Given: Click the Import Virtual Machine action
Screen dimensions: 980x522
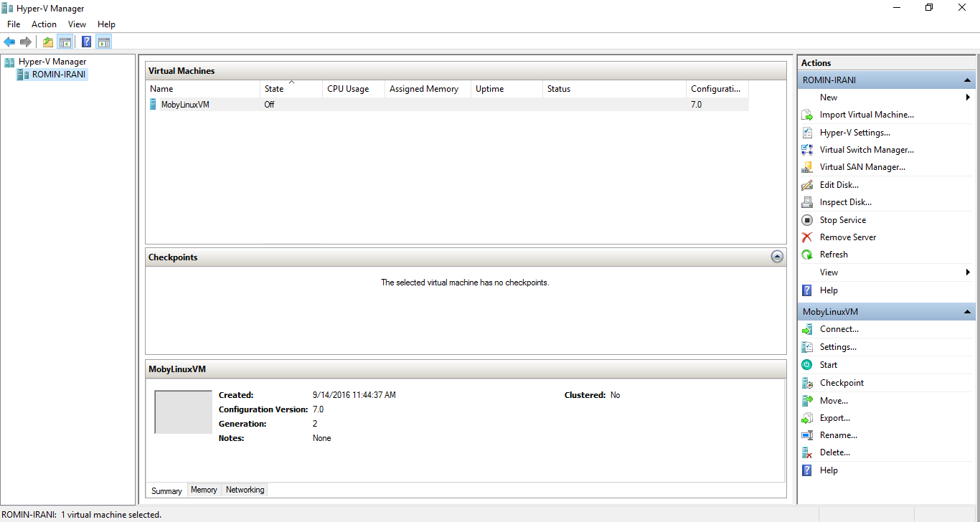Looking at the screenshot, I should 867,114.
